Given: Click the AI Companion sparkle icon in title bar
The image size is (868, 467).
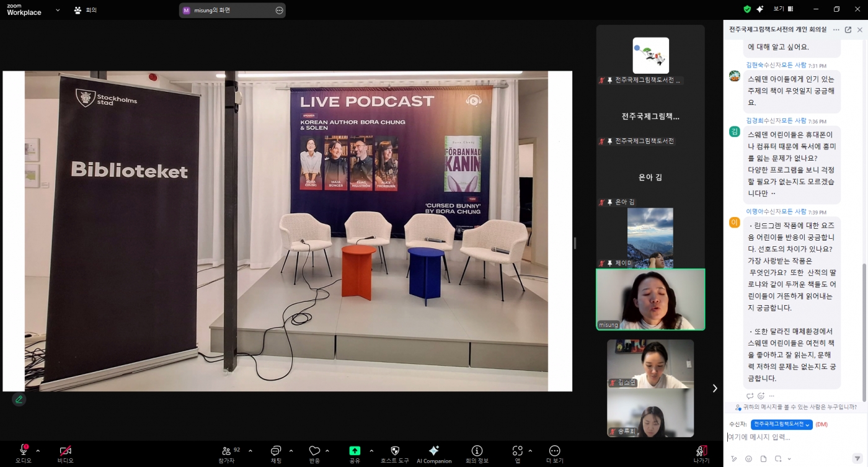Looking at the screenshot, I should pyautogui.click(x=760, y=9).
